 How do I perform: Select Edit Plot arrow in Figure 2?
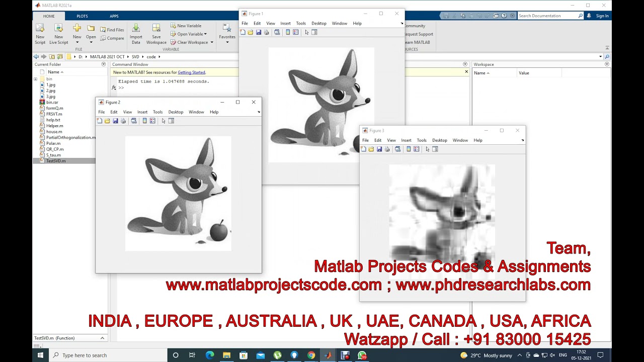pyautogui.click(x=164, y=121)
